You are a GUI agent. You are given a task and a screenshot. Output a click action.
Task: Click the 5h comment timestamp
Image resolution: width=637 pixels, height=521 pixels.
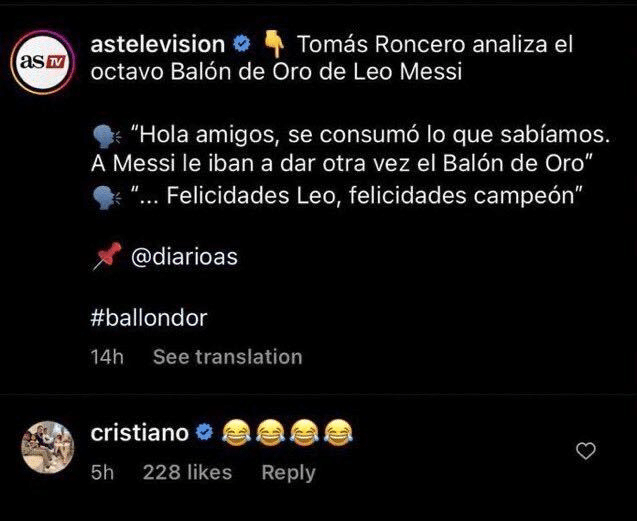click(102, 472)
